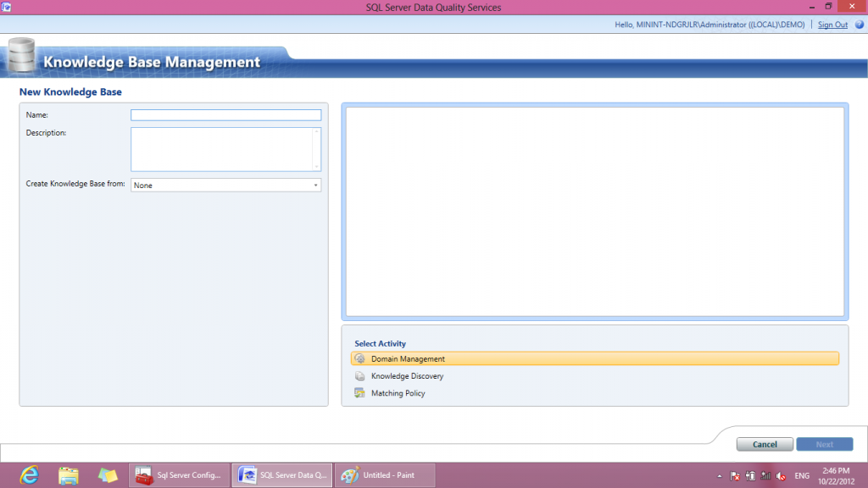The image size is (868, 488).
Task: Show hidden system tray icons arrow
Action: (x=719, y=476)
